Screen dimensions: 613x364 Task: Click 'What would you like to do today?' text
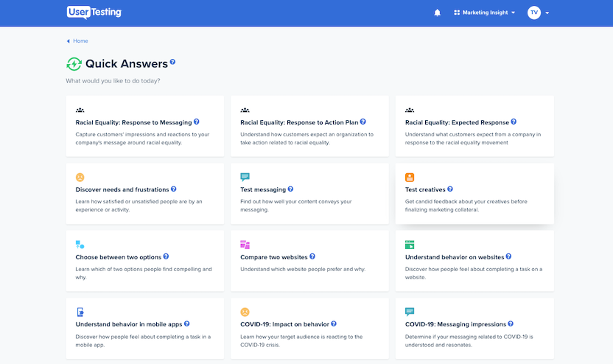(113, 81)
